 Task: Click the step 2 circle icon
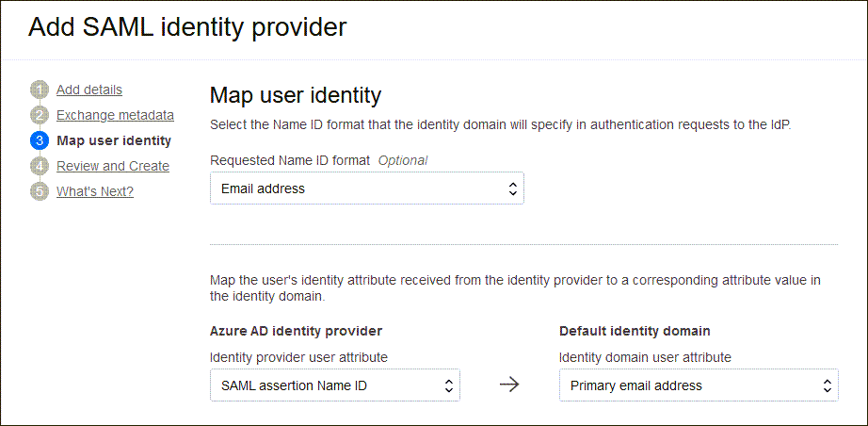pos(39,116)
